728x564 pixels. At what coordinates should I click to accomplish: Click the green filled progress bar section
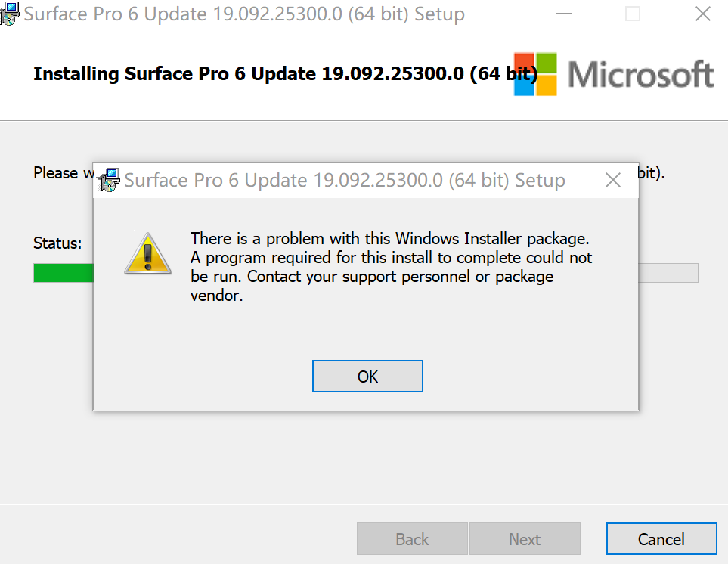click(63, 273)
